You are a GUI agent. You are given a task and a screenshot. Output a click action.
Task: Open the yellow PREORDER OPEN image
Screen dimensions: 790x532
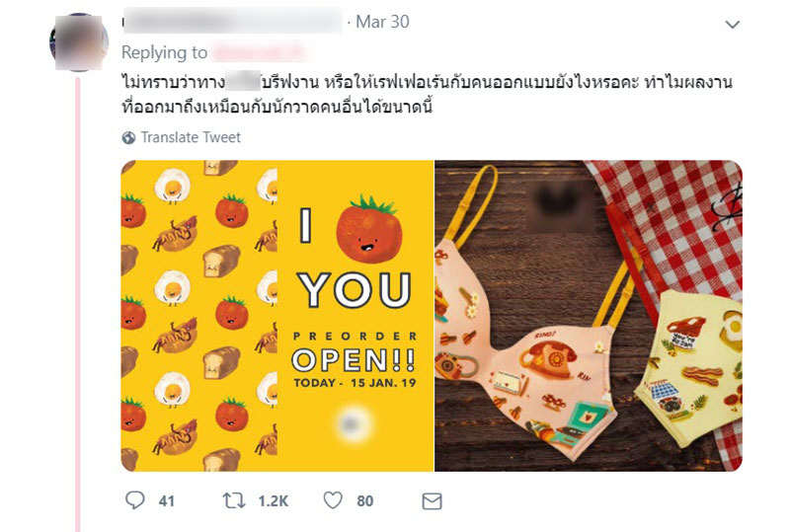277,316
